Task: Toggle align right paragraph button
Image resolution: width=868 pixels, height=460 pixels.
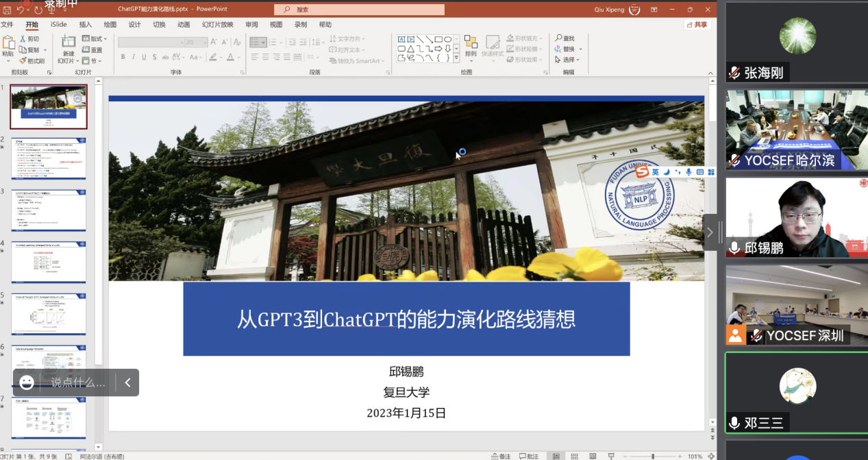Action: 277,58
